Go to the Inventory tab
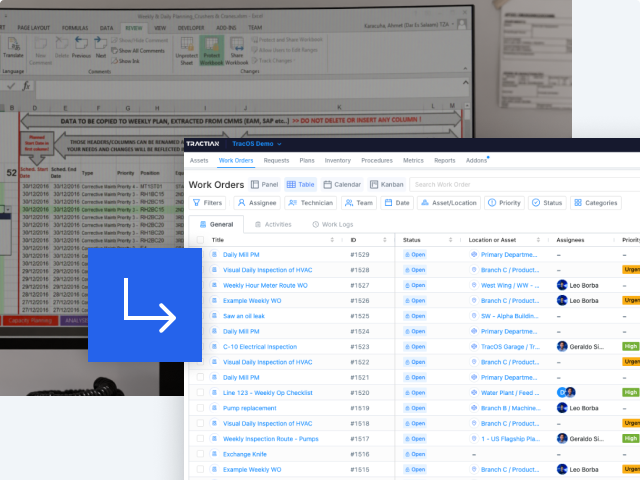 338,160
